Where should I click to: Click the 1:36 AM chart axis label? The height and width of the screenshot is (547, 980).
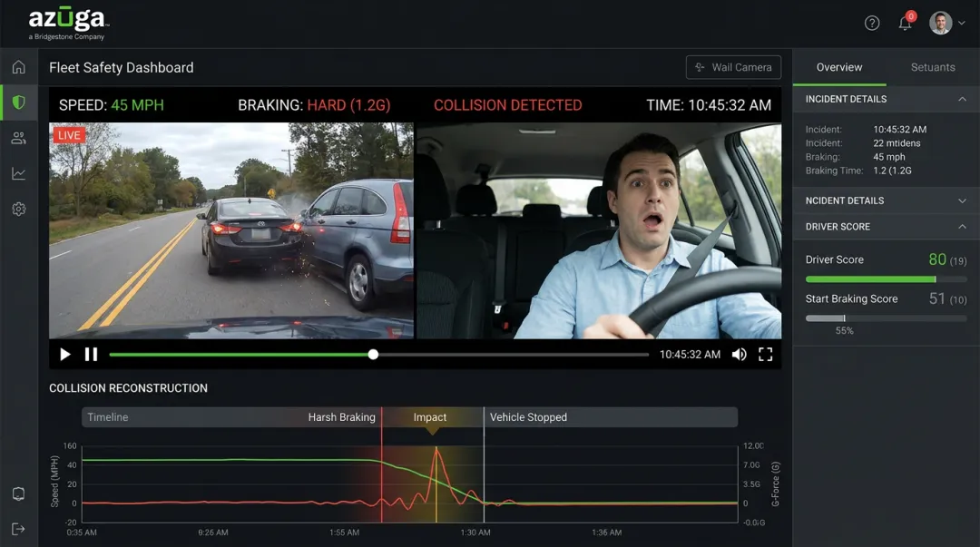click(607, 532)
